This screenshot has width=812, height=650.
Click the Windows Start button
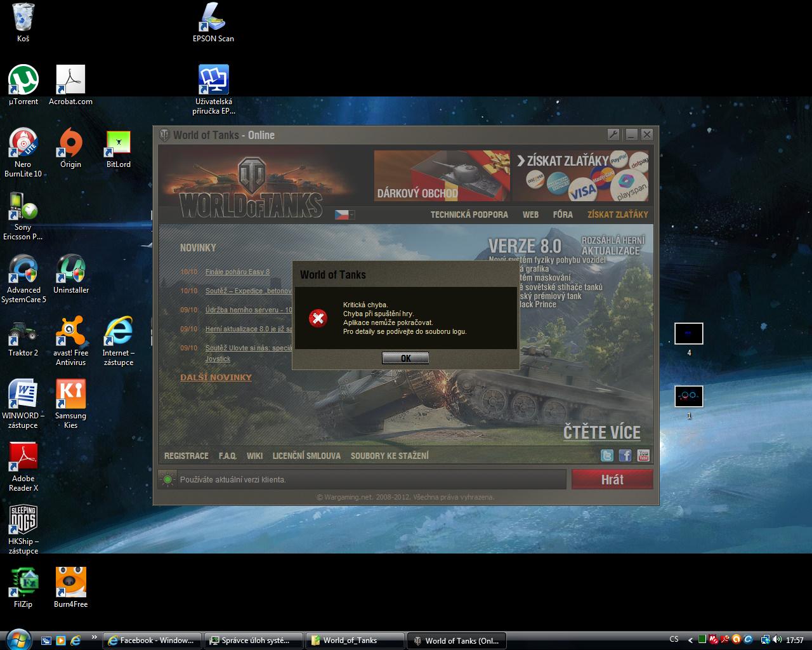point(17,639)
